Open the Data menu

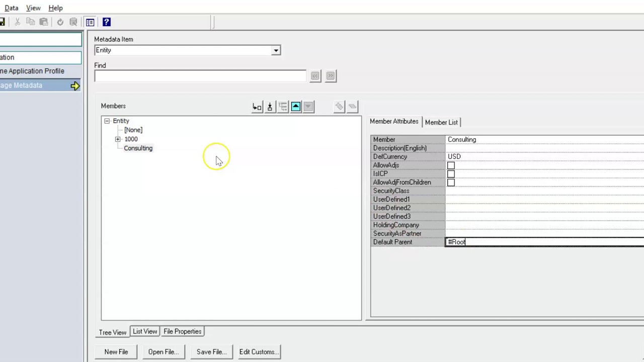point(11,8)
